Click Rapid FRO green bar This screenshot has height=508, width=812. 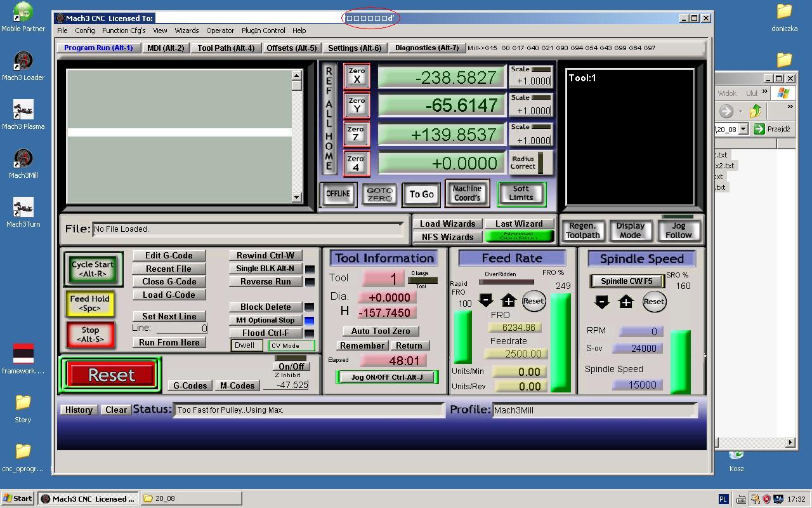click(x=462, y=337)
